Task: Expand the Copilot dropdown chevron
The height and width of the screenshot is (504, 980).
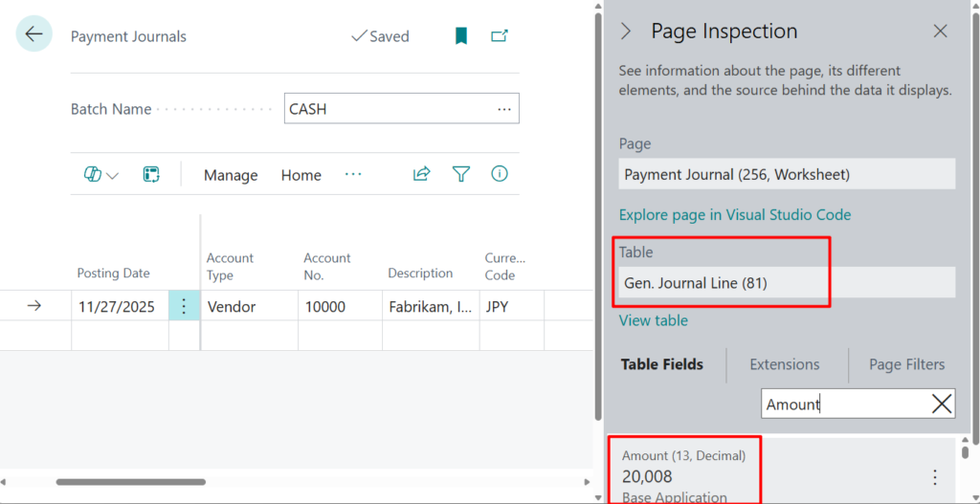Action: 113,176
